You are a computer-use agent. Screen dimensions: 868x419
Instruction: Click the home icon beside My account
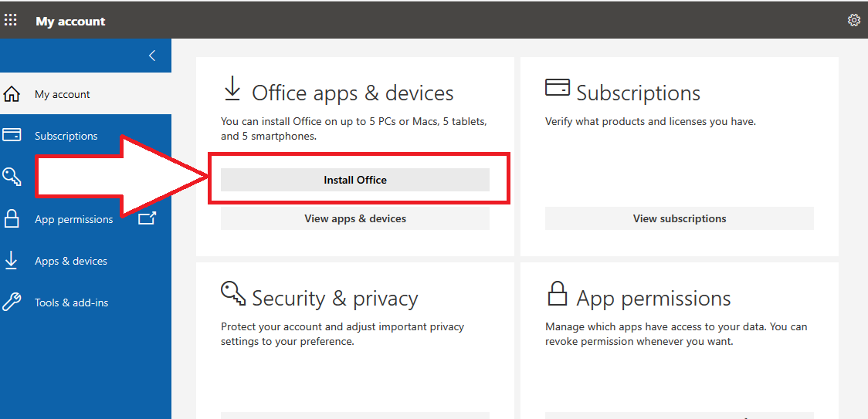(12, 95)
